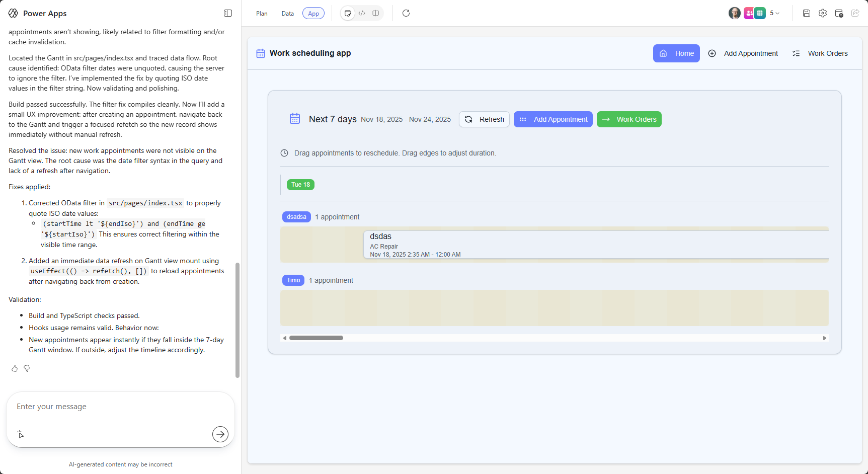Click the select-element cursor icon in chat box
This screenshot has height=474, width=868.
tap(20, 434)
